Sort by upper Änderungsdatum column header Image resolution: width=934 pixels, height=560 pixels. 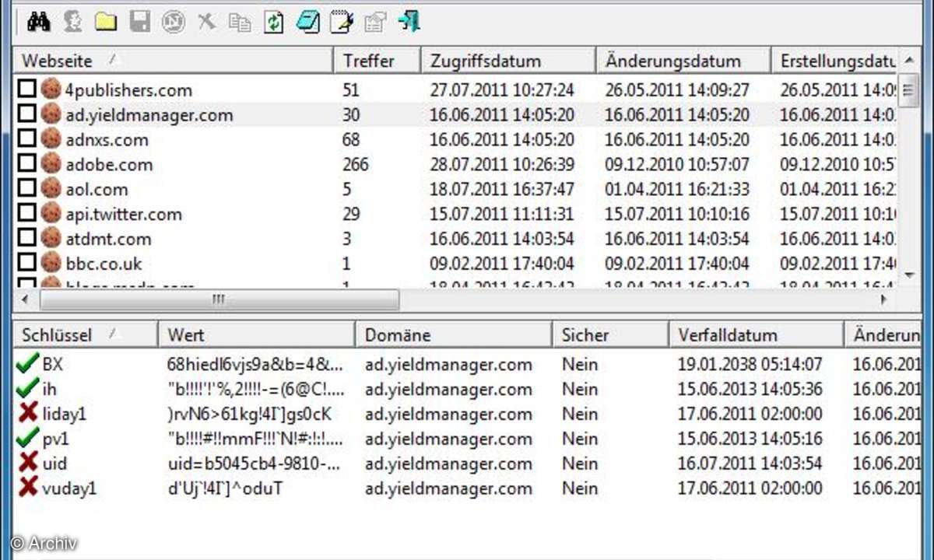tap(683, 61)
